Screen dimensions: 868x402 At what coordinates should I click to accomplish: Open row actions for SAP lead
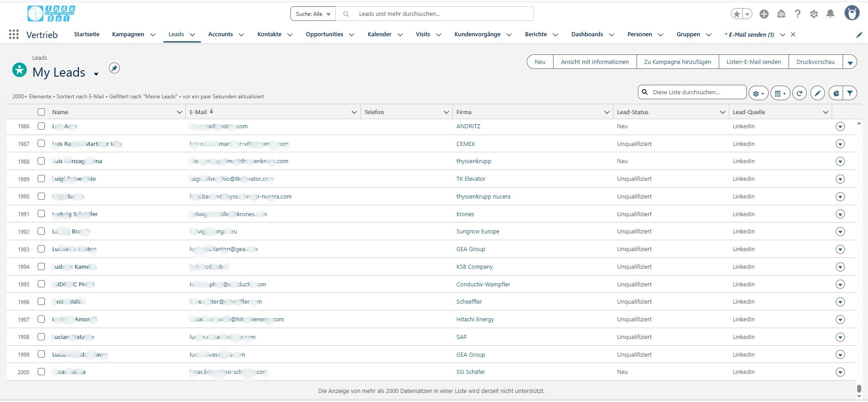pyautogui.click(x=840, y=337)
